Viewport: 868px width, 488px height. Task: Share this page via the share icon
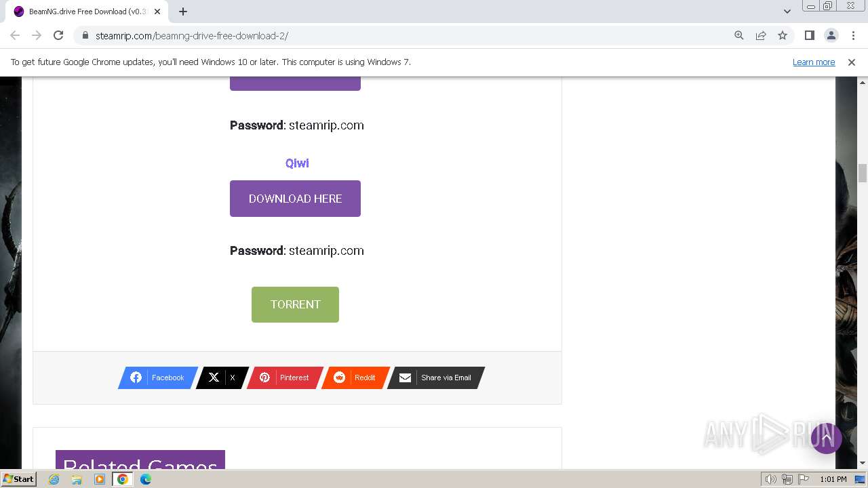click(x=761, y=35)
